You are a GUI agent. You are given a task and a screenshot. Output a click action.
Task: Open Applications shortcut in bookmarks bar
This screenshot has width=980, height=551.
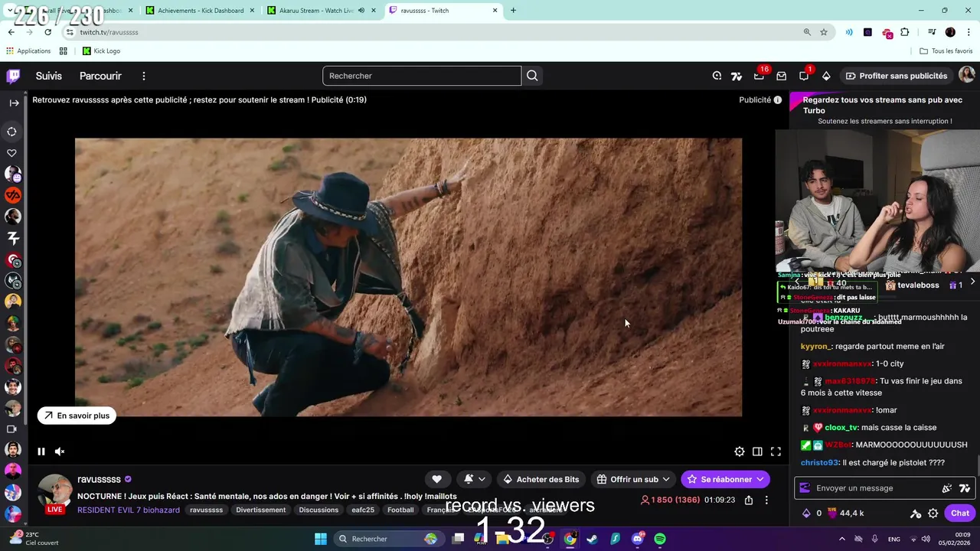(28, 51)
